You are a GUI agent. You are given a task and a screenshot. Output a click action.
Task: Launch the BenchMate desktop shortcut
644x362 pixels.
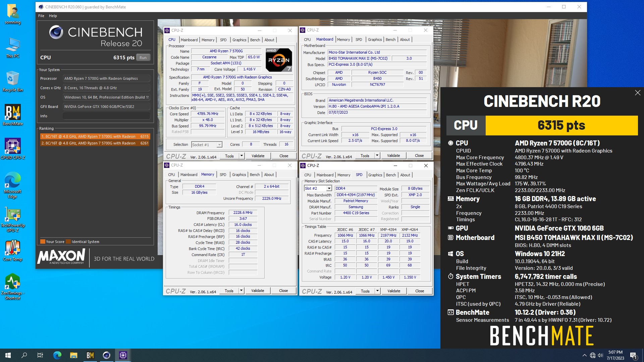coord(12,115)
